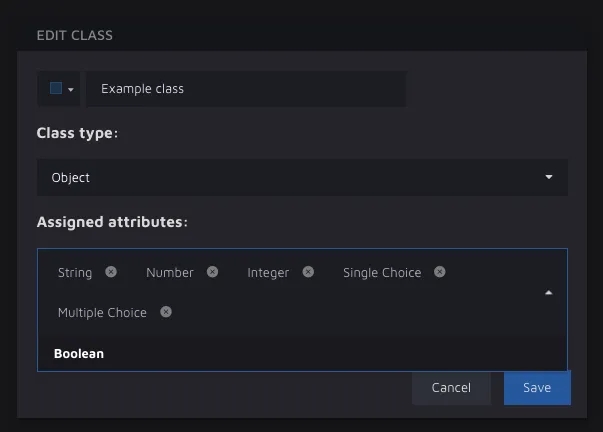603x432 pixels.
Task: Click the Edit Class dialog title
Action: (75, 35)
